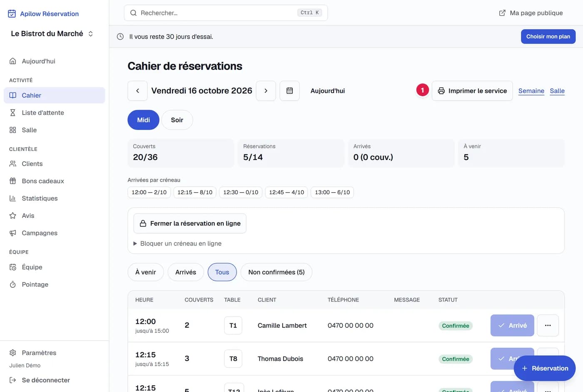The image size is (583, 392).
Task: Filter reservations by Arrivés
Action: point(186,272)
